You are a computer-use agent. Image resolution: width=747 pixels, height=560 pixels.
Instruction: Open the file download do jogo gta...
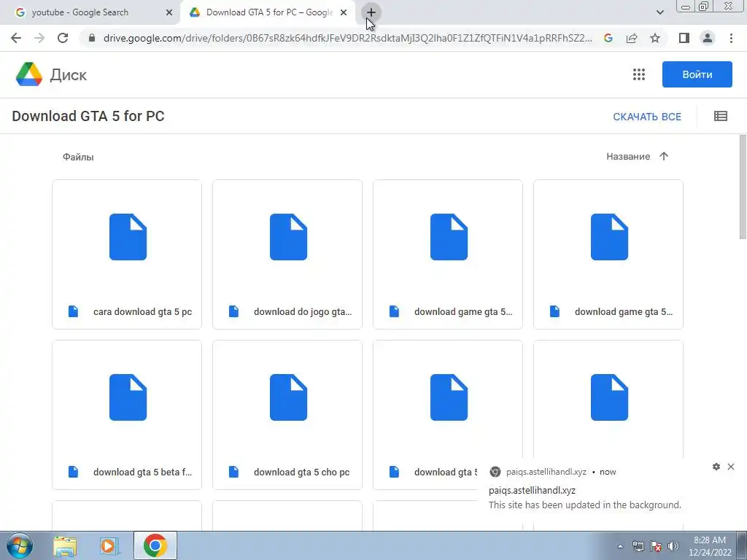pyautogui.click(x=287, y=254)
